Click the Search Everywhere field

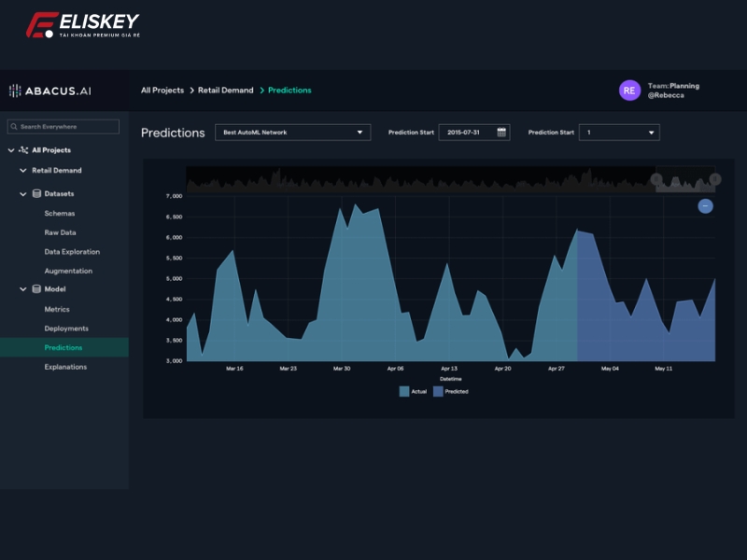point(67,127)
